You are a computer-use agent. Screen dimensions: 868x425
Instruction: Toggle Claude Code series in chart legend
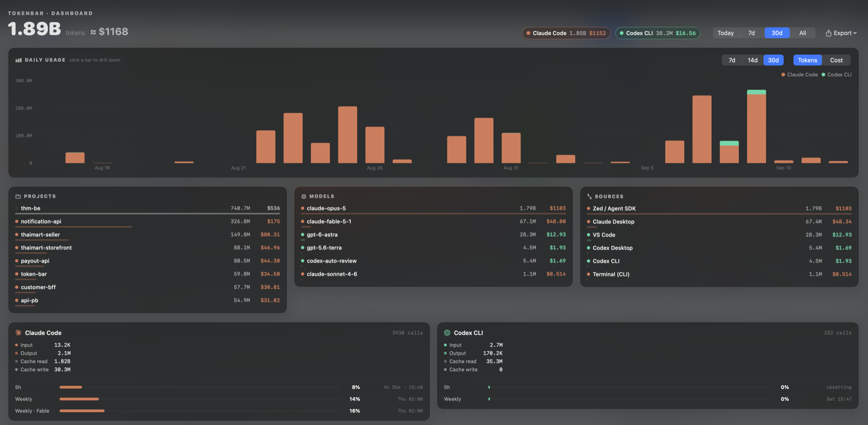pos(799,75)
